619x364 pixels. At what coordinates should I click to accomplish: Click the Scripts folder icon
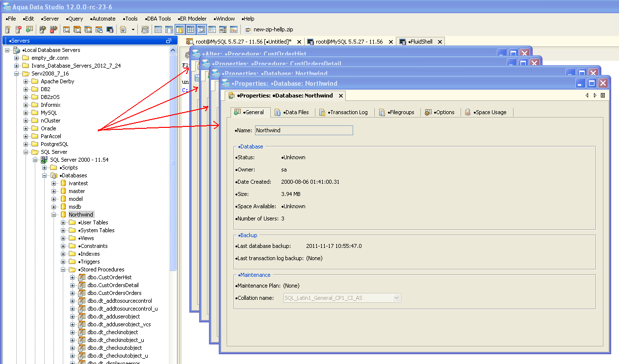click(x=54, y=168)
